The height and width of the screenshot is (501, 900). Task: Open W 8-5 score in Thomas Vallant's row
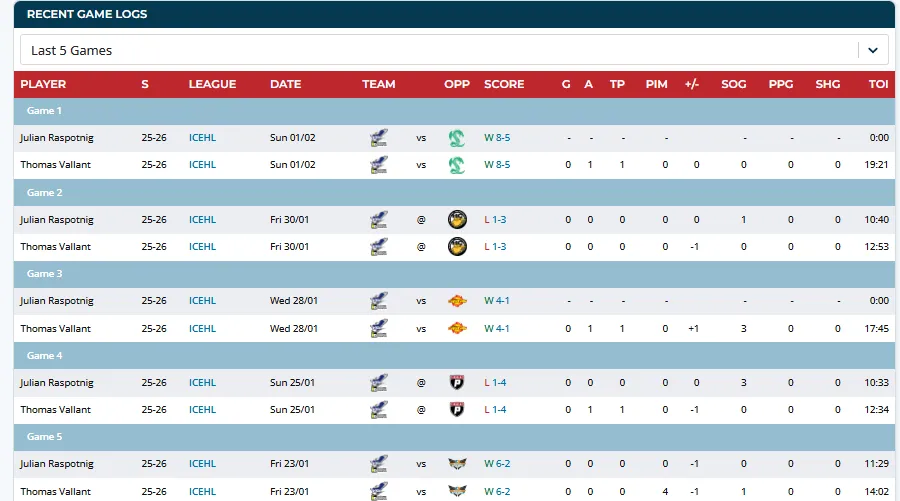point(497,165)
